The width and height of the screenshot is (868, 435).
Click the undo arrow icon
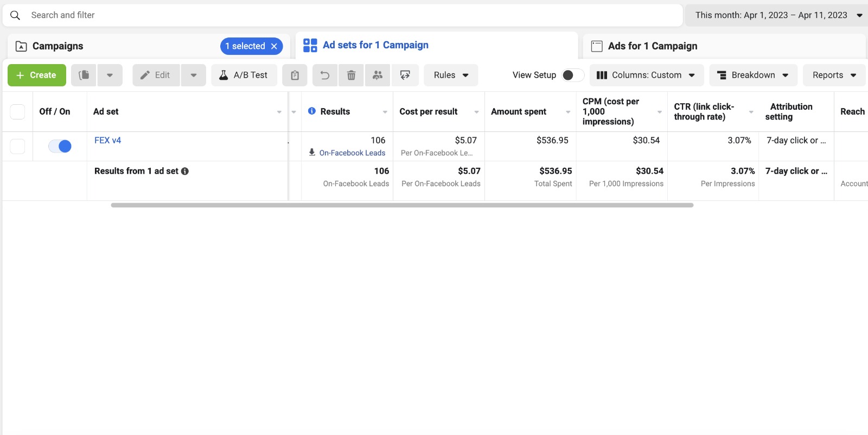325,75
